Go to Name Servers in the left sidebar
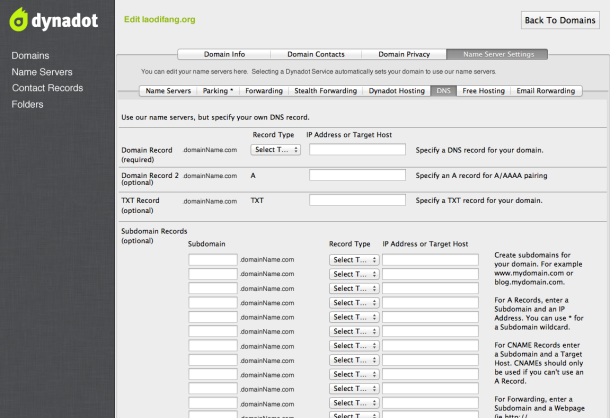The width and height of the screenshot is (610, 418). coord(42,72)
